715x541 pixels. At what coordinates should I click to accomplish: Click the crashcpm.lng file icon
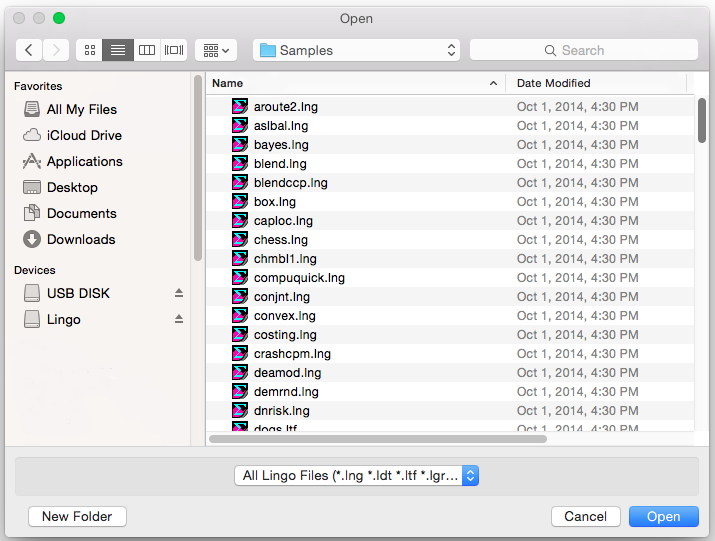240,354
